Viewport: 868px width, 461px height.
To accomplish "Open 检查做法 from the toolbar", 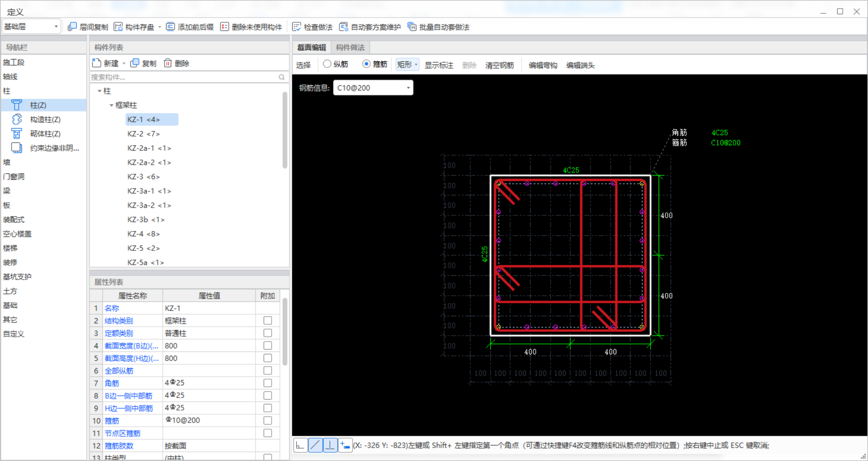I will (312, 27).
